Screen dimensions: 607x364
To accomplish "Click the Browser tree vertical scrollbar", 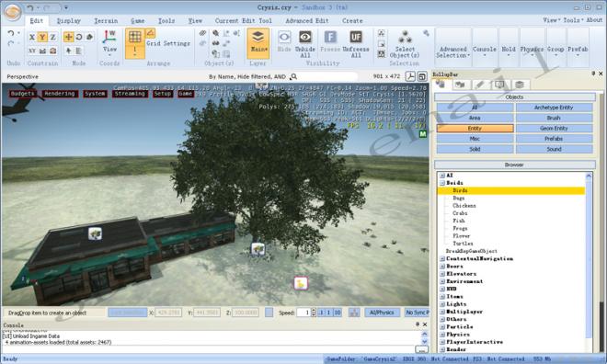I will pyautogui.click(x=589, y=261).
